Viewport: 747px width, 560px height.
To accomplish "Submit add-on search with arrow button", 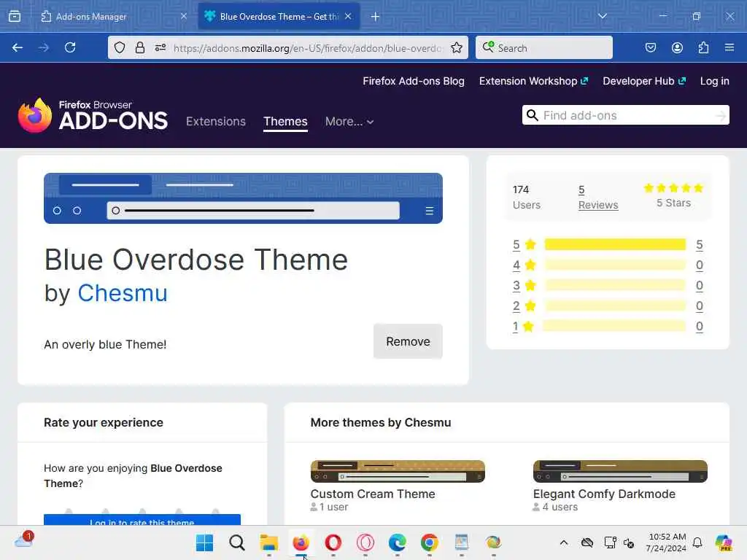I will tap(720, 115).
